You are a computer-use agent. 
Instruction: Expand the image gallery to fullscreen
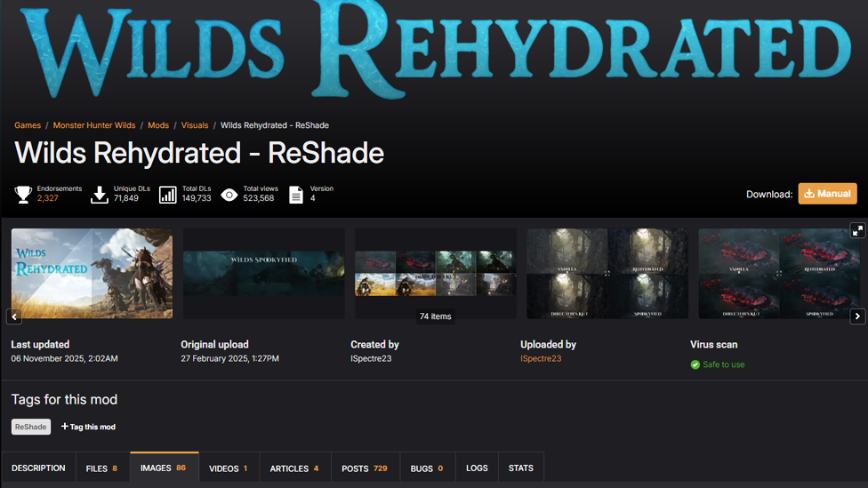pyautogui.click(x=857, y=231)
